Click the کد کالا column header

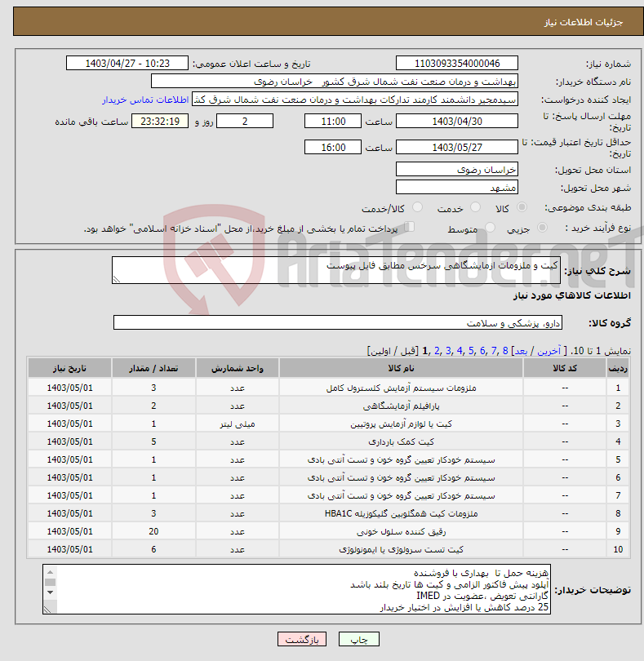coord(565,368)
